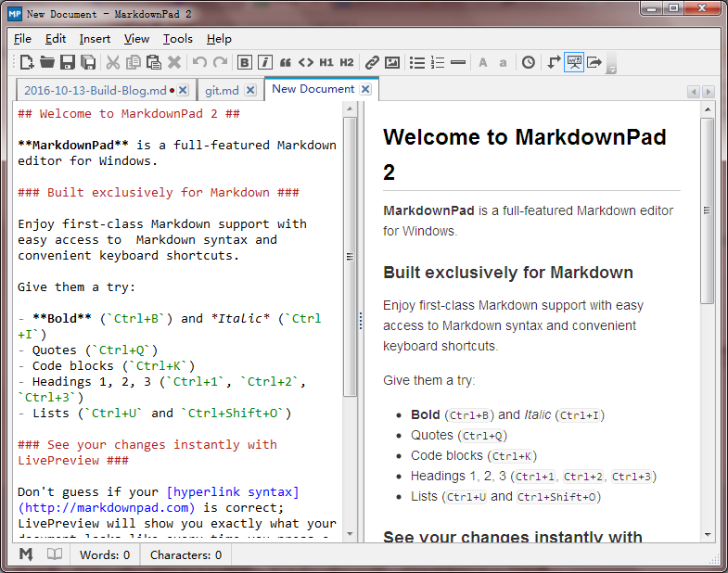The height and width of the screenshot is (573, 728).
Task: Switch to 2016-10-13-Build-Blog.md tab
Action: click(x=96, y=90)
